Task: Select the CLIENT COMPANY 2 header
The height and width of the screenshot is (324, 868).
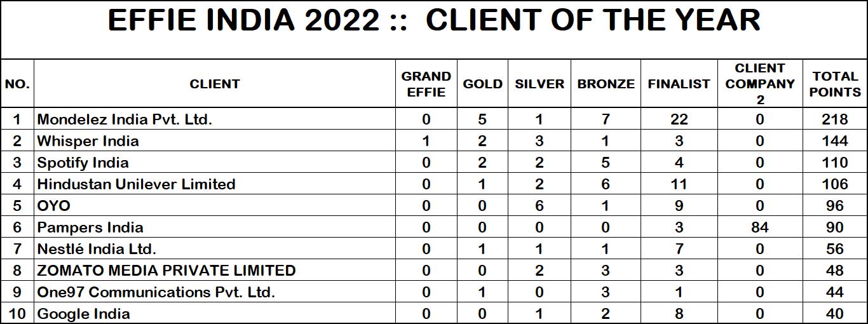Action: (760, 84)
